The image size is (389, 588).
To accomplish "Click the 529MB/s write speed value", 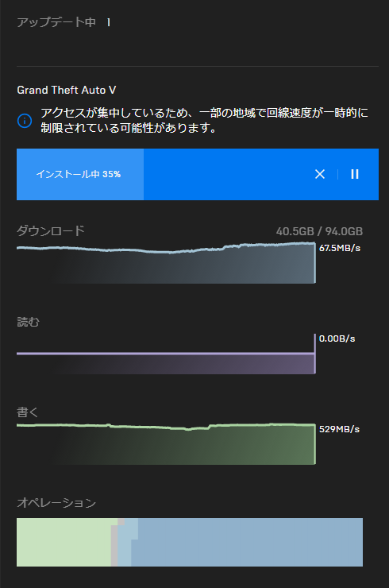I will coord(339,429).
